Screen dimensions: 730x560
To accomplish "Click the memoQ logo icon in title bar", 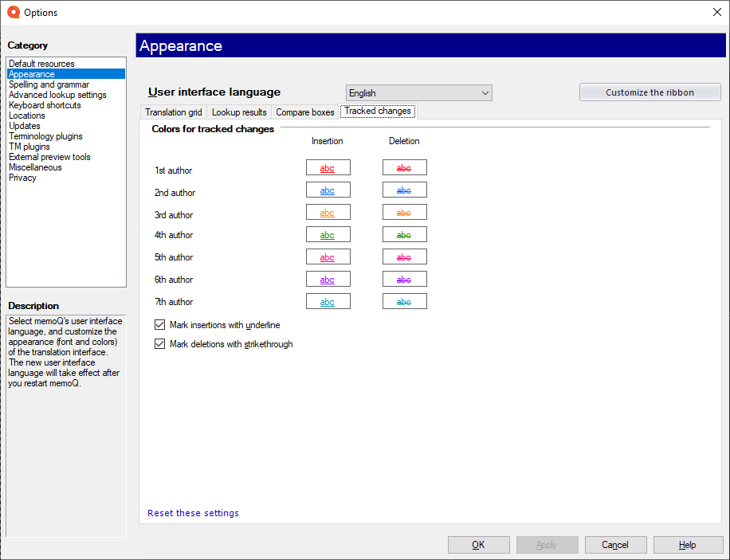I will click(14, 12).
